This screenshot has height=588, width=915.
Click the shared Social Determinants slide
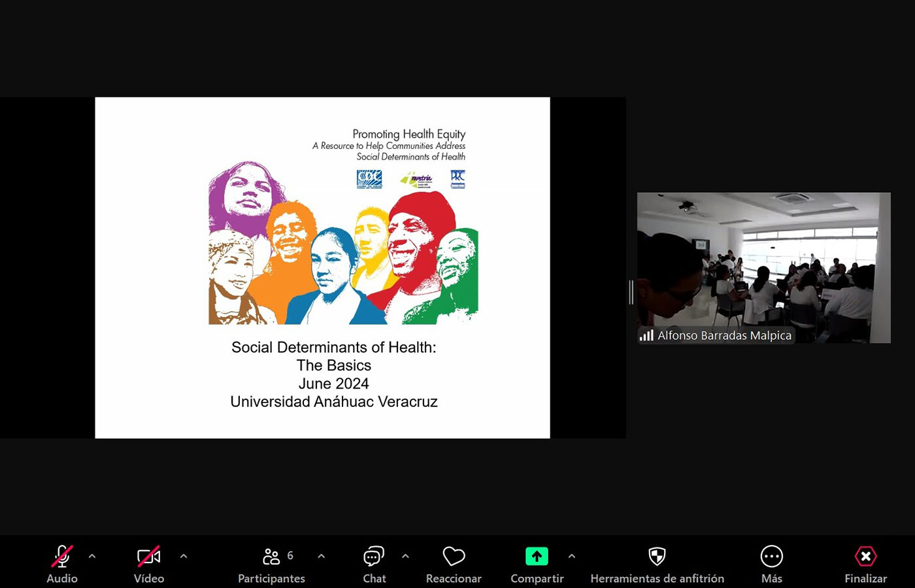322,268
